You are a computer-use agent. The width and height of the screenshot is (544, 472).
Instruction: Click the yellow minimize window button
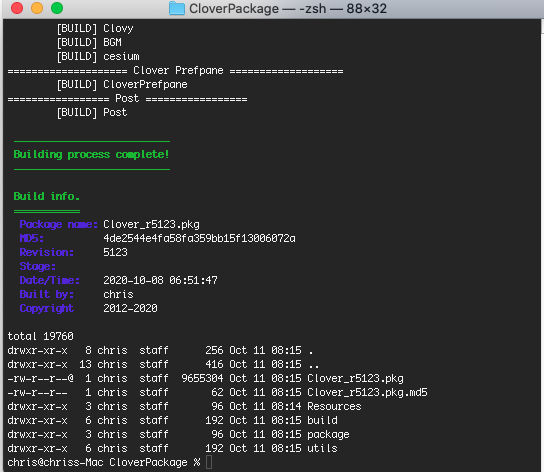(37, 8)
